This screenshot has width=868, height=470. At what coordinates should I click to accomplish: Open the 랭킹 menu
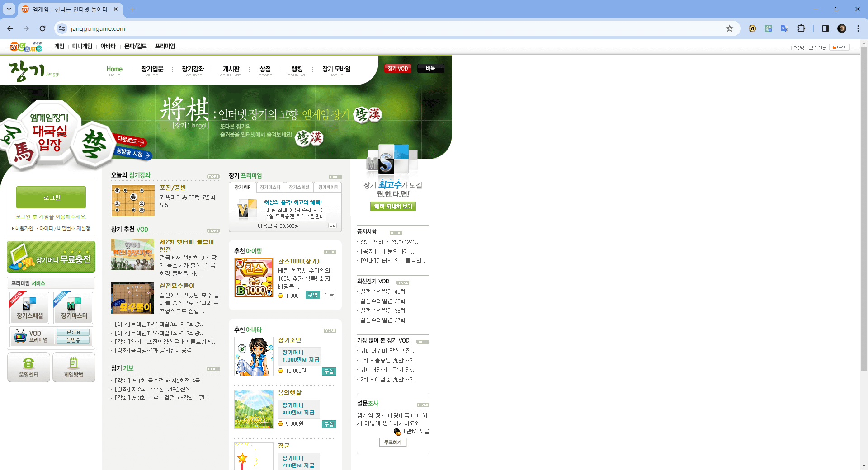(x=297, y=70)
